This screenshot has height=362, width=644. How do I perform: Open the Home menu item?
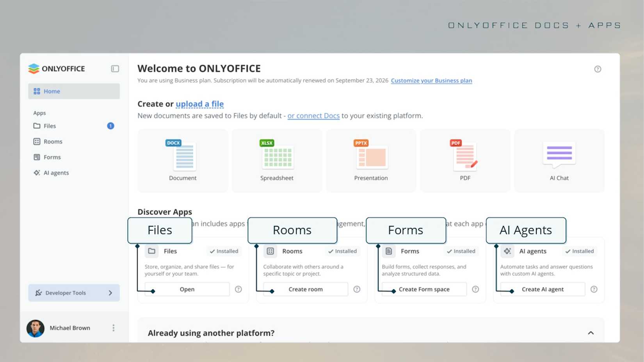coord(74,91)
